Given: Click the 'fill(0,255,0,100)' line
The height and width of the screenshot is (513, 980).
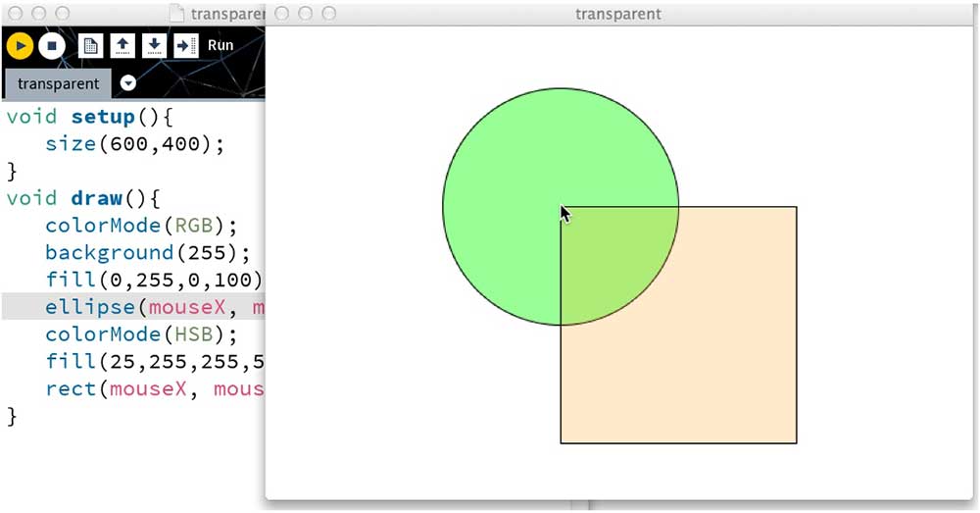Looking at the screenshot, I should coord(155,281).
